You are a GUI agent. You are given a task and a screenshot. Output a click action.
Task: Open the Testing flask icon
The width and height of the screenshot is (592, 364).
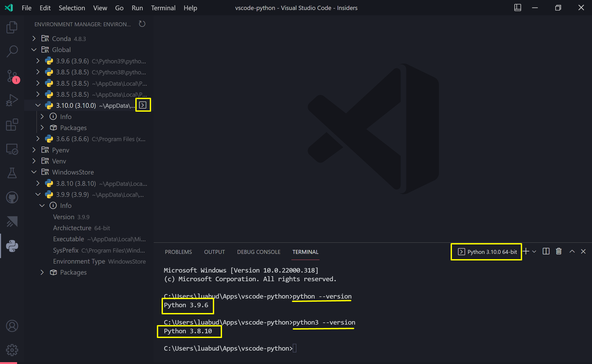[x=12, y=173]
